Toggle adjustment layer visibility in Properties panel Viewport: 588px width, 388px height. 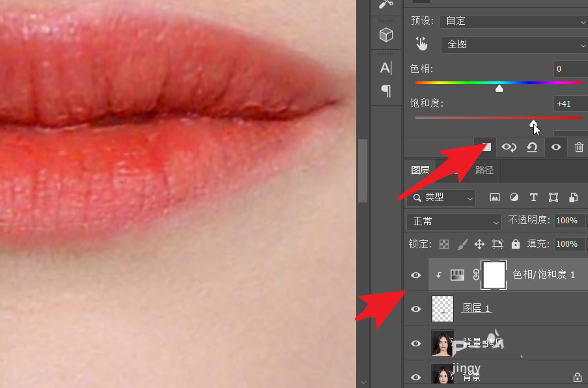555,147
